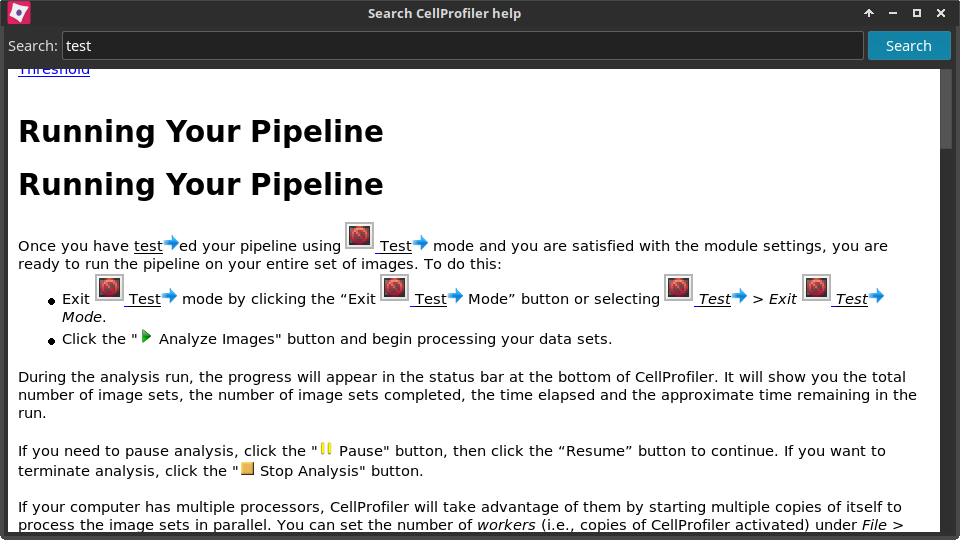
Task: Click the italic word 'workers'
Action: pyautogui.click(x=506, y=525)
